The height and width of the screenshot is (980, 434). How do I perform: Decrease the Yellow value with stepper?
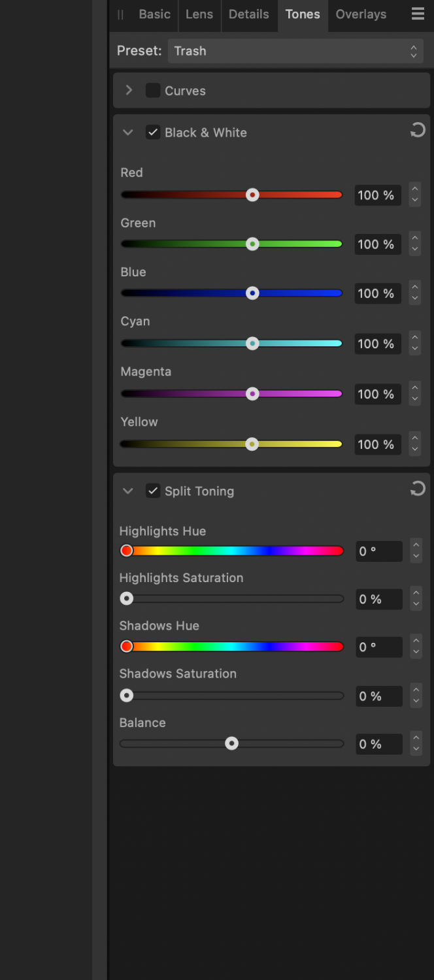click(x=415, y=449)
